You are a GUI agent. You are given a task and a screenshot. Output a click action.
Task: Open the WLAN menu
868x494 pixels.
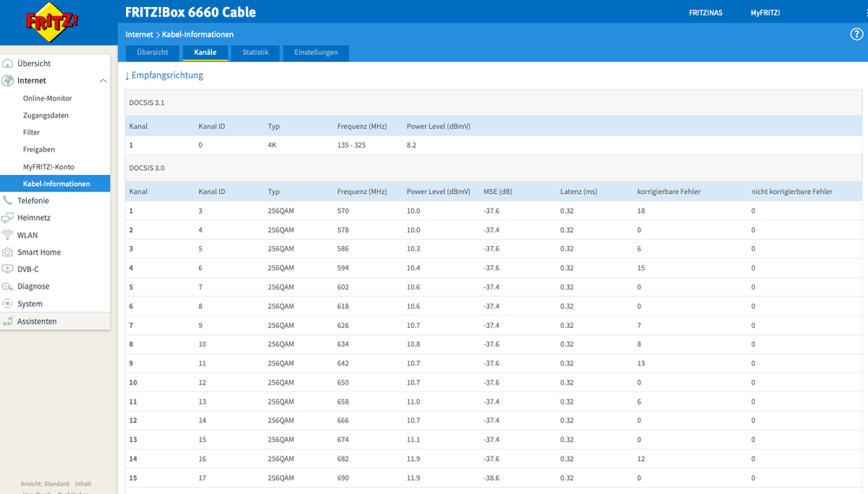[x=28, y=235]
